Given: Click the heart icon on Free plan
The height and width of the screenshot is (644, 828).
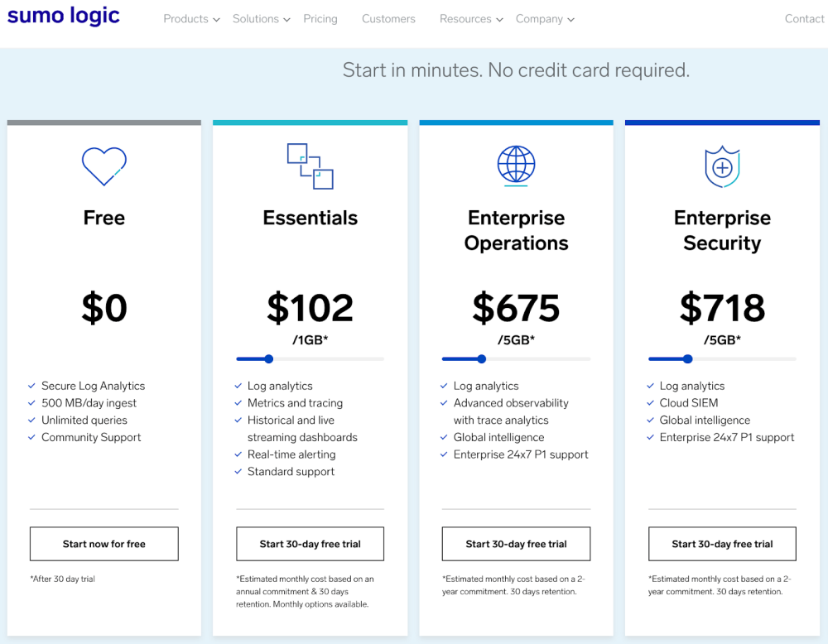Looking at the screenshot, I should [104, 166].
